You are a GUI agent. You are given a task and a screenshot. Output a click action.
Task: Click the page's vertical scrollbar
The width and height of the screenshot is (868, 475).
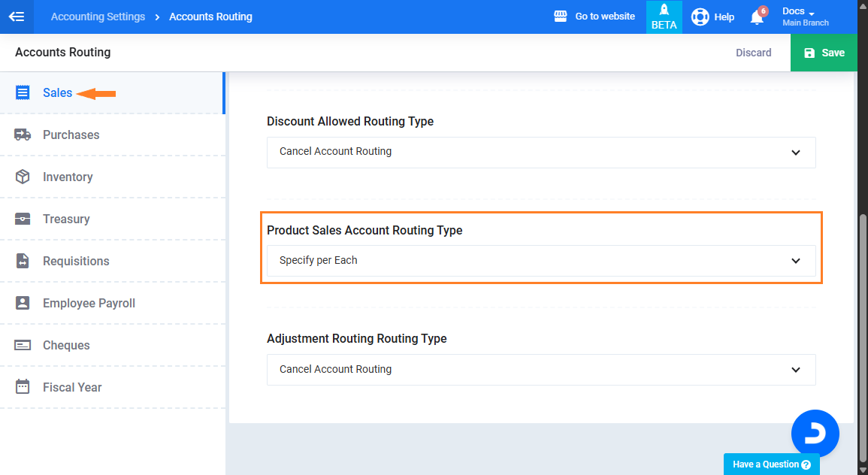[863, 301]
